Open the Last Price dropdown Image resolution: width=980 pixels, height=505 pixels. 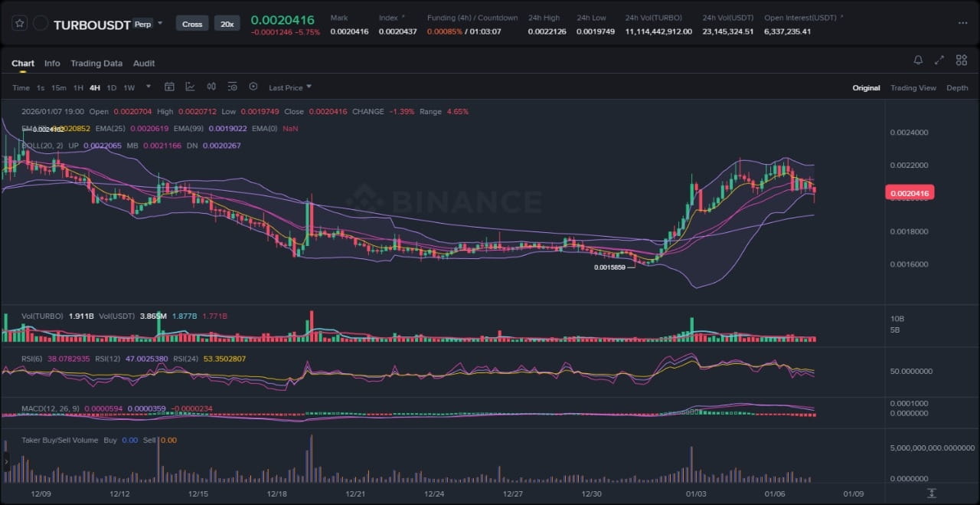coord(290,87)
